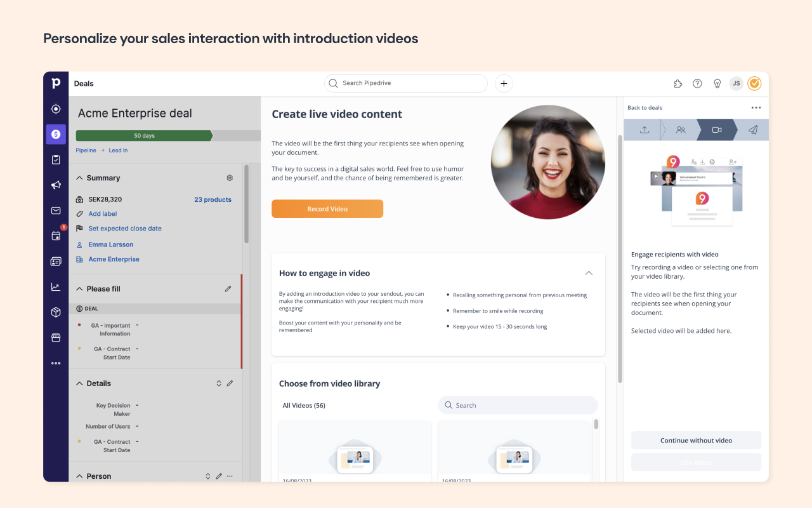Screen dimensions: 812x508
Task: Open Marketplace storefront icon in sidebar
Action: click(x=56, y=338)
